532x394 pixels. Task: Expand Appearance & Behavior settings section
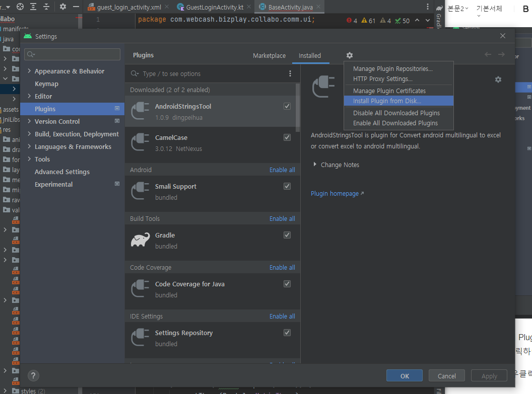[29, 71]
